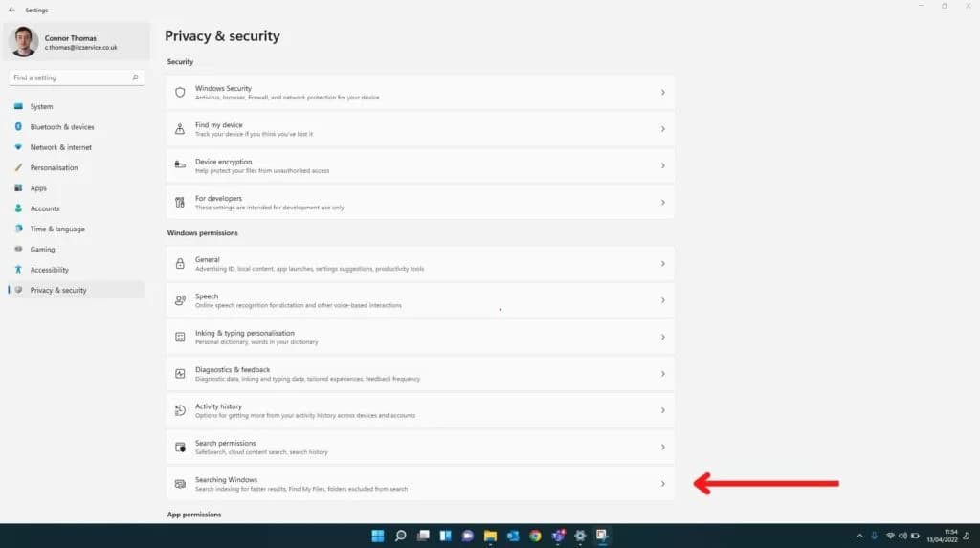This screenshot has height=548, width=980.
Task: Open Outlook on taskbar
Action: click(513, 536)
